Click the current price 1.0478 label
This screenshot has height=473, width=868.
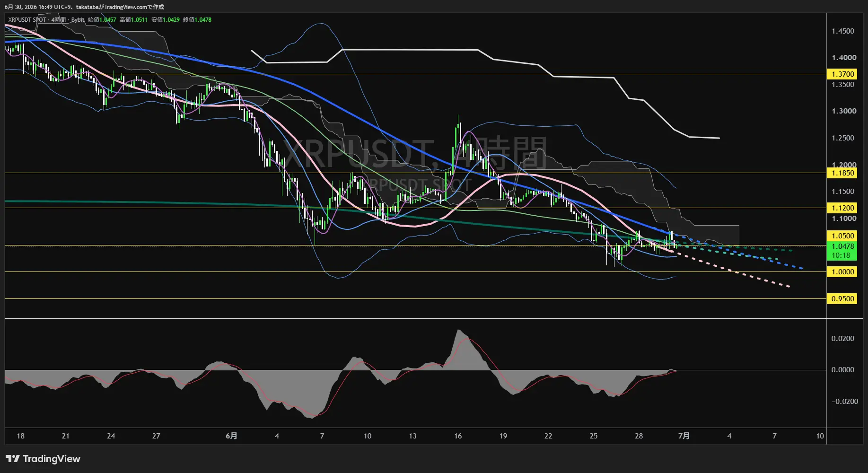click(842, 246)
